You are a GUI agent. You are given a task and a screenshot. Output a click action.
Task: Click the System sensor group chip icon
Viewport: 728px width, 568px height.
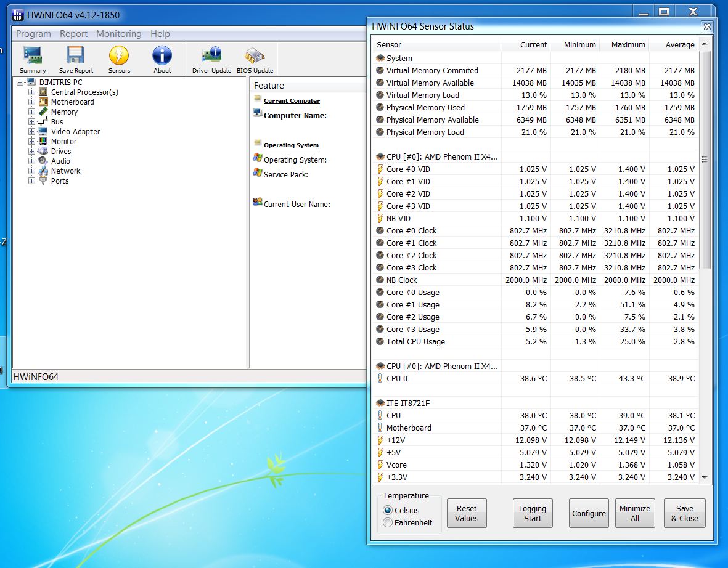point(380,58)
